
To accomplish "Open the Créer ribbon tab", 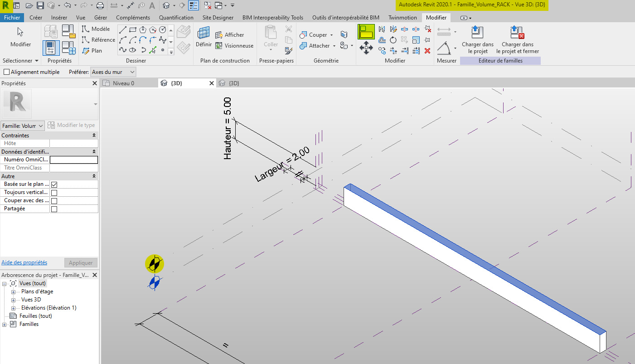I will click(36, 17).
